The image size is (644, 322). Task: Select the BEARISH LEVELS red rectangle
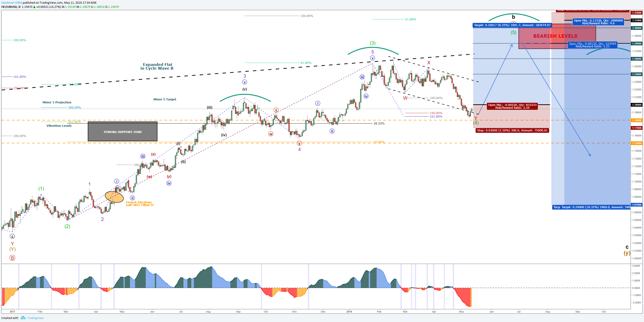pyautogui.click(x=557, y=36)
